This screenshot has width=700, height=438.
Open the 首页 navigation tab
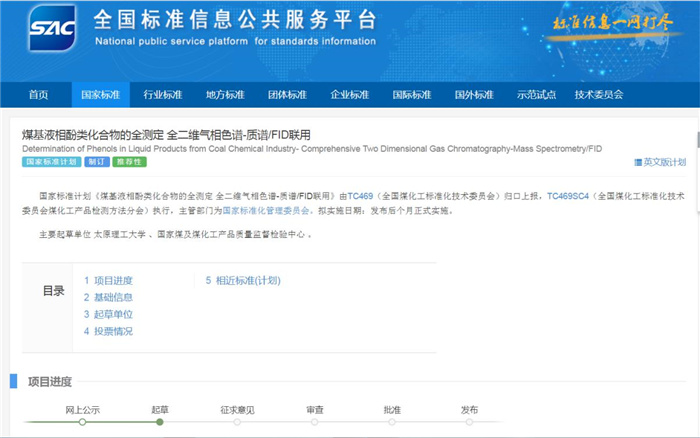[x=38, y=95]
